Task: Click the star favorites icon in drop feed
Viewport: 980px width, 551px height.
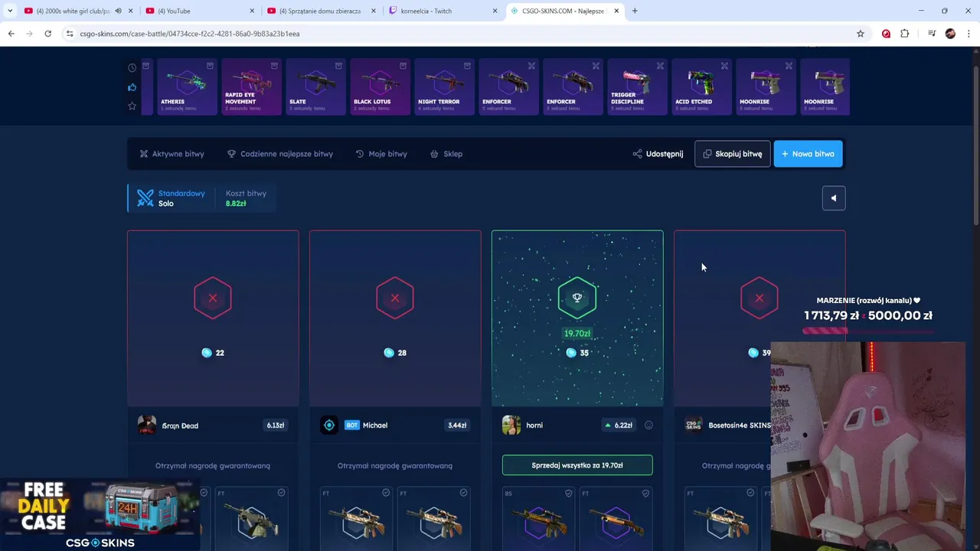Action: coord(132,106)
